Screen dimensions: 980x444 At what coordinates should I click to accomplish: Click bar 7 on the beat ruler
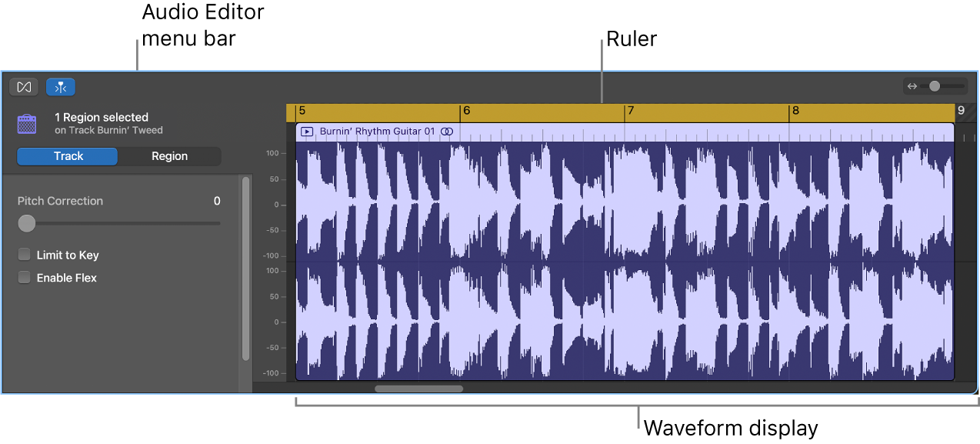pyautogui.click(x=631, y=110)
